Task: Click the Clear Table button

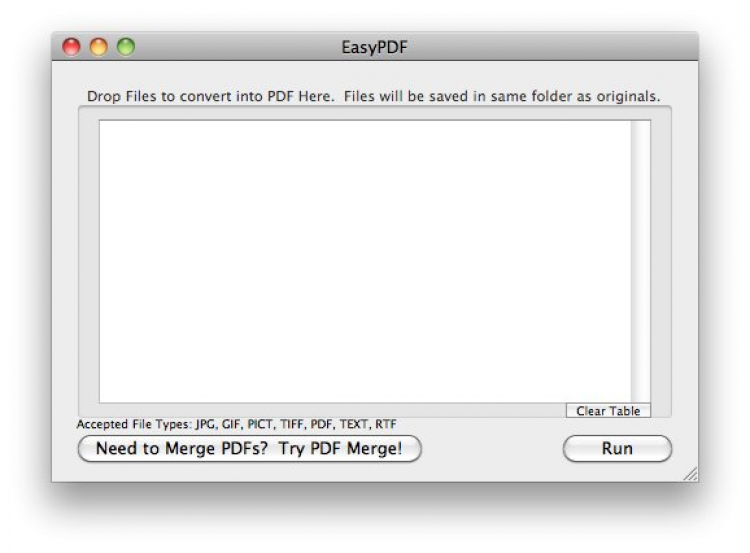Action: click(x=608, y=411)
